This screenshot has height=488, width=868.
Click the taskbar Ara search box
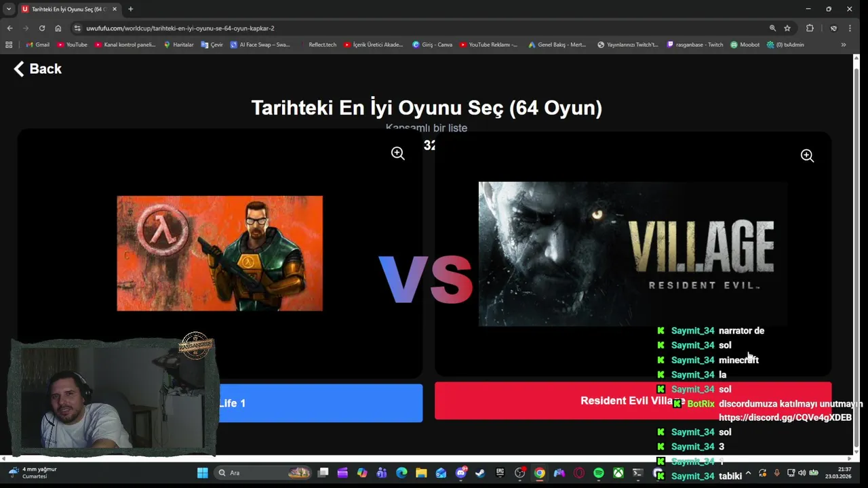click(263, 473)
